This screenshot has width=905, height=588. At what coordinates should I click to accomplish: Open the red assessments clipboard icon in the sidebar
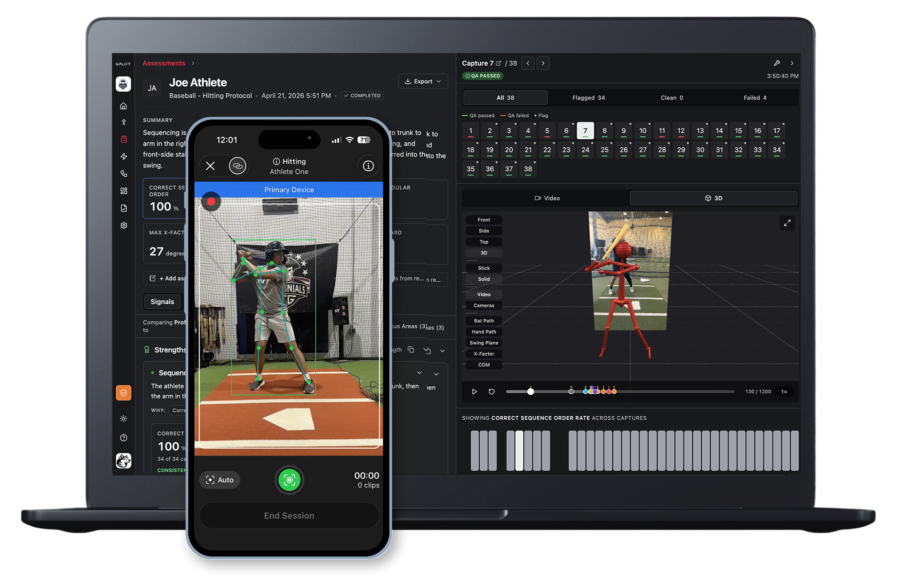[123, 139]
